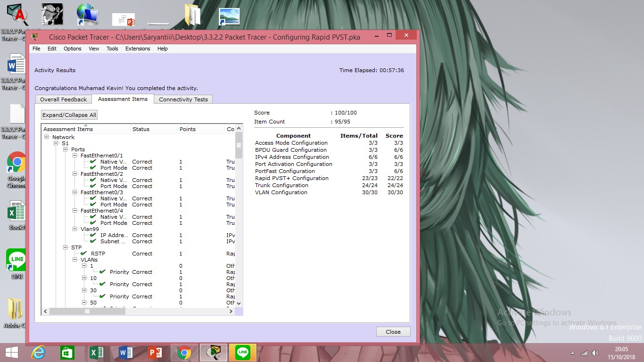Open the Windows Store taskbar icon
This screenshot has width=644, height=362.
67,352
